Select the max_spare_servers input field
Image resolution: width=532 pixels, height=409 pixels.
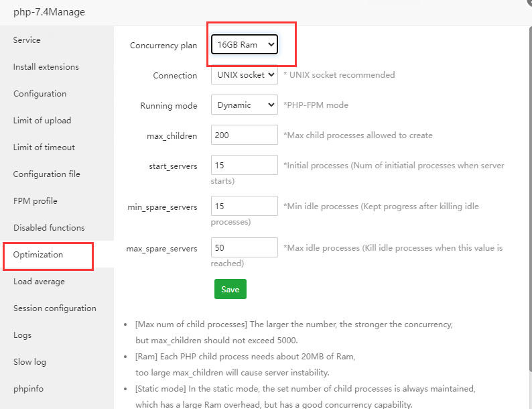click(244, 247)
